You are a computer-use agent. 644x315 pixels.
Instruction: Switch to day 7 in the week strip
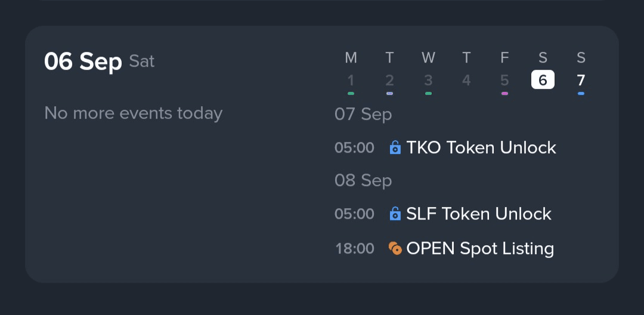point(581,80)
